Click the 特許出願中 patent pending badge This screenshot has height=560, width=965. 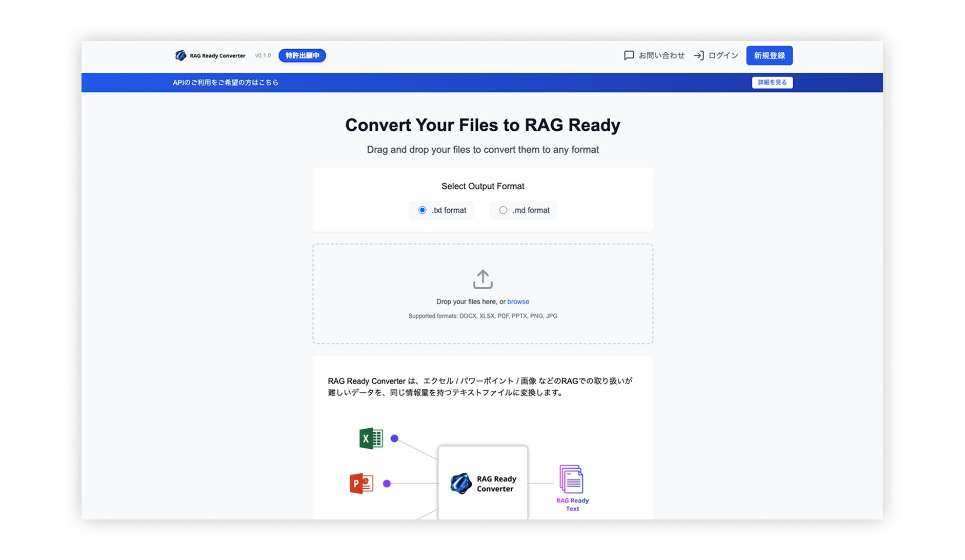(x=302, y=55)
